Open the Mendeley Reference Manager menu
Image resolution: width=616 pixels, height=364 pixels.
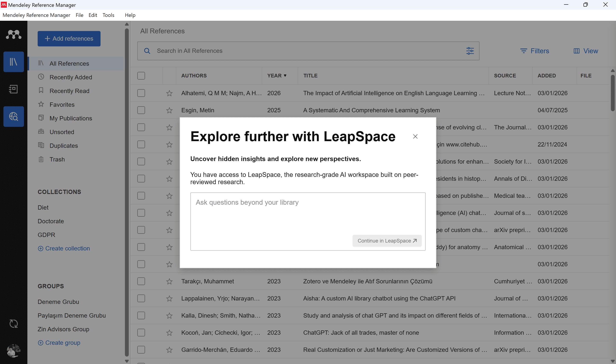[x=36, y=15]
